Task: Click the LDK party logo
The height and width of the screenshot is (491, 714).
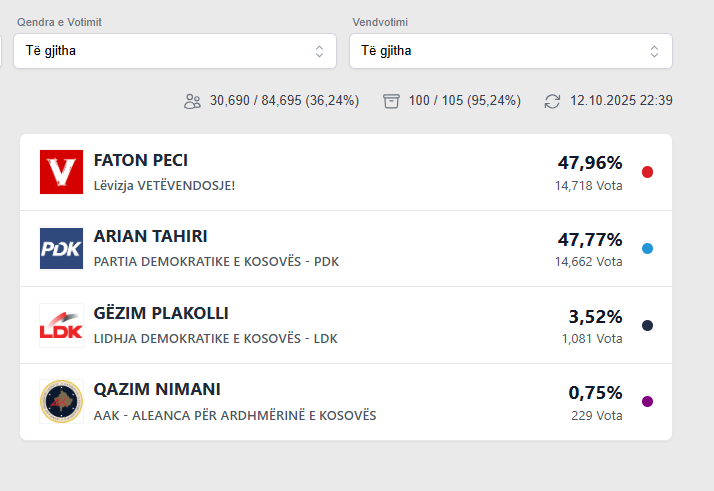Action: point(61,325)
